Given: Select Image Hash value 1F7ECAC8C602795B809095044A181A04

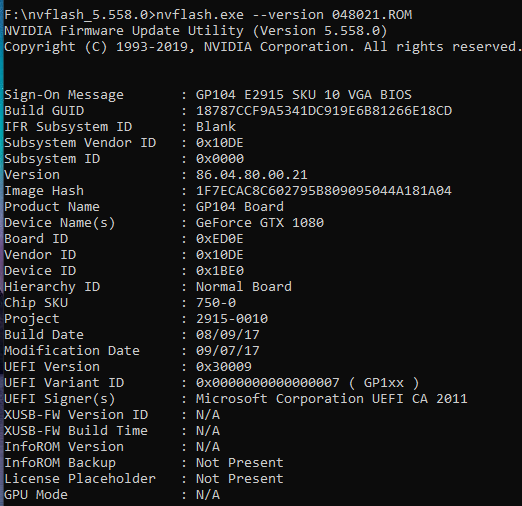Looking at the screenshot, I should (x=324, y=191).
